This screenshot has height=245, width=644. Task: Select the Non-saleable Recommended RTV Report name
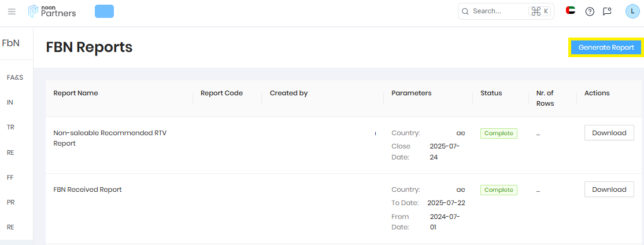(x=110, y=138)
